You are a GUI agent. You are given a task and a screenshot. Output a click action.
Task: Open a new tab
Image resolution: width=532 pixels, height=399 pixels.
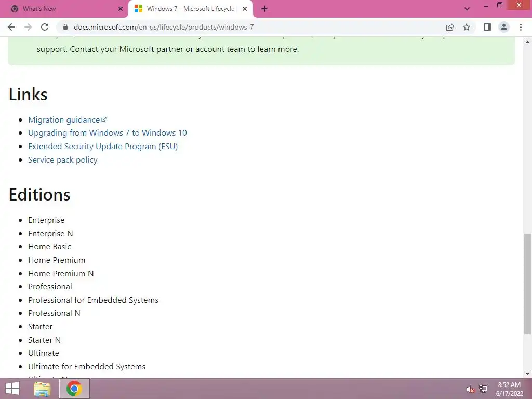coord(264,9)
